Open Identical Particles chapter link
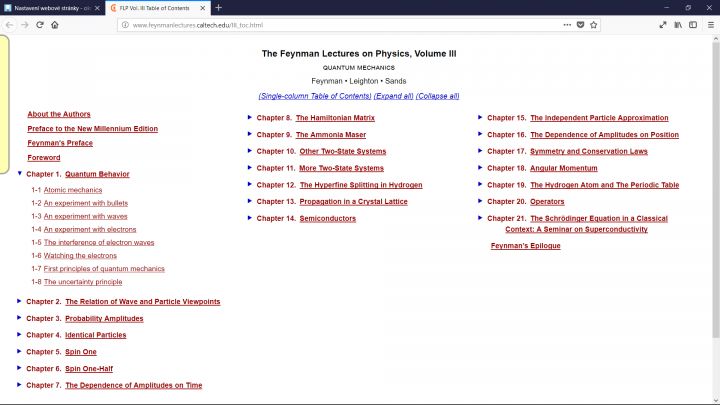The width and height of the screenshot is (720, 405). pyautogui.click(x=96, y=335)
